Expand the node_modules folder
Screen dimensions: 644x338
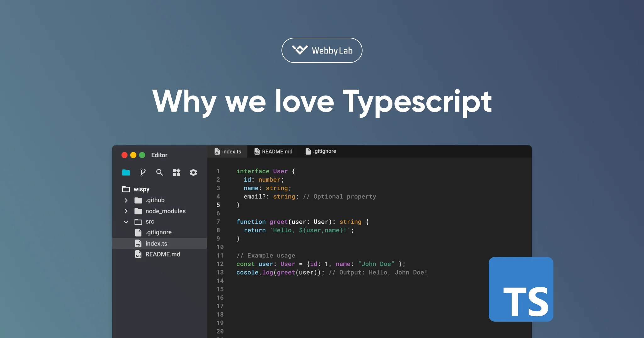point(126,211)
